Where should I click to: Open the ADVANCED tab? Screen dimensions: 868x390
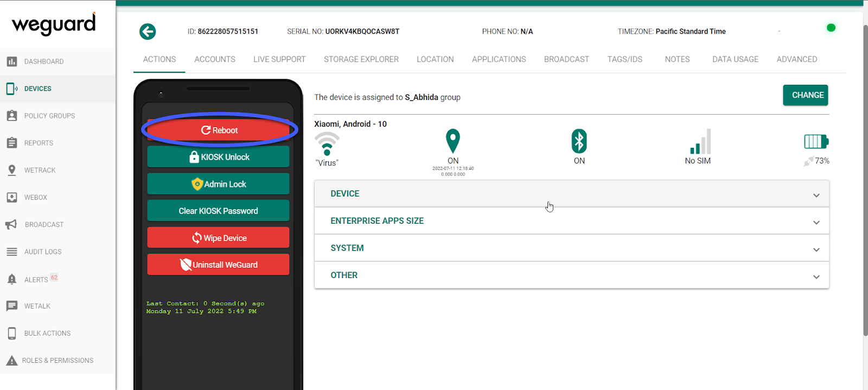[797, 59]
